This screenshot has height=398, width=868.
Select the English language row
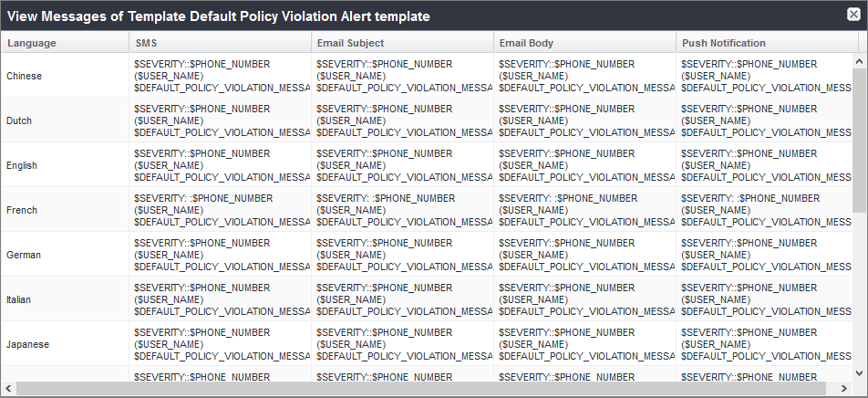(22, 165)
